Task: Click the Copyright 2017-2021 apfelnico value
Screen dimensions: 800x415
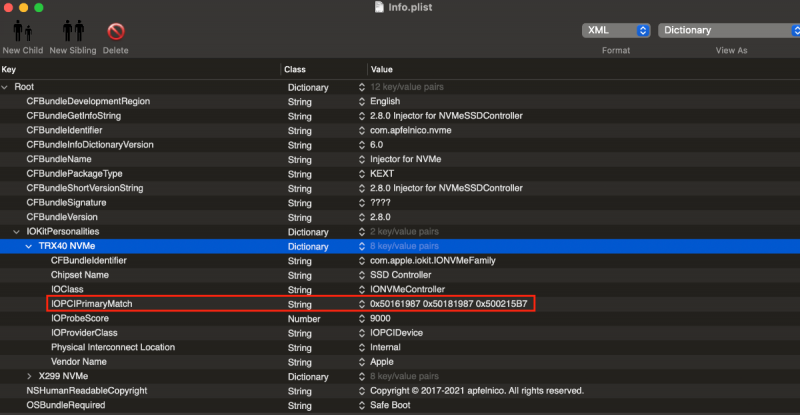Action: pyautogui.click(x=477, y=390)
